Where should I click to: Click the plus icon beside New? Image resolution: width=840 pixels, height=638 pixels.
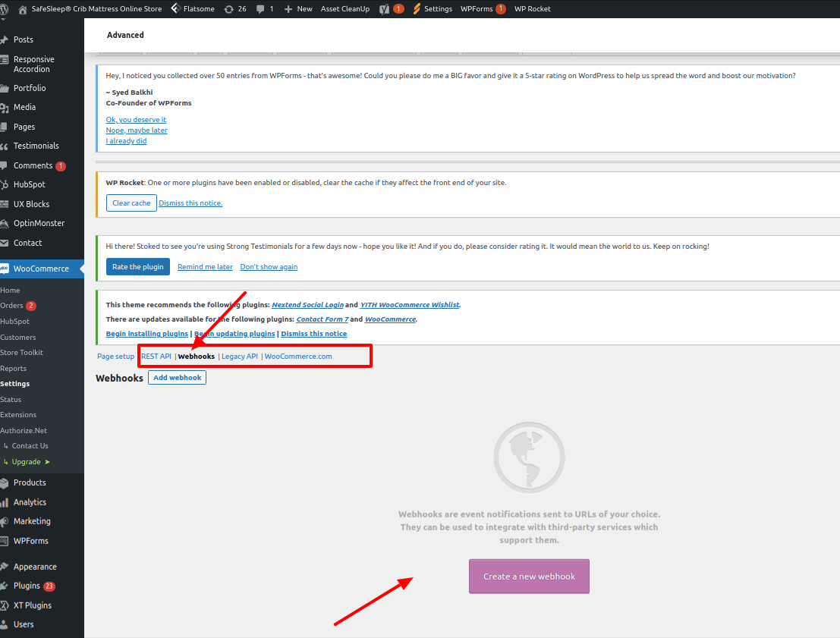[288, 9]
